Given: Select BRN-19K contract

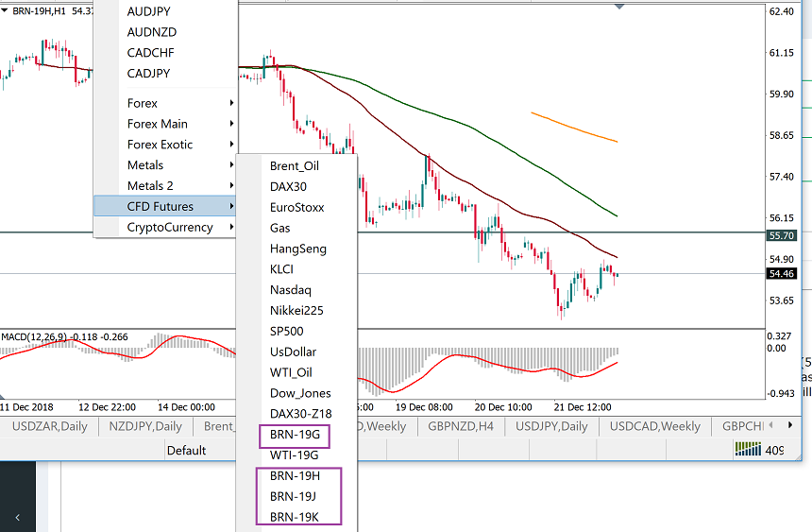Looking at the screenshot, I should tap(295, 517).
